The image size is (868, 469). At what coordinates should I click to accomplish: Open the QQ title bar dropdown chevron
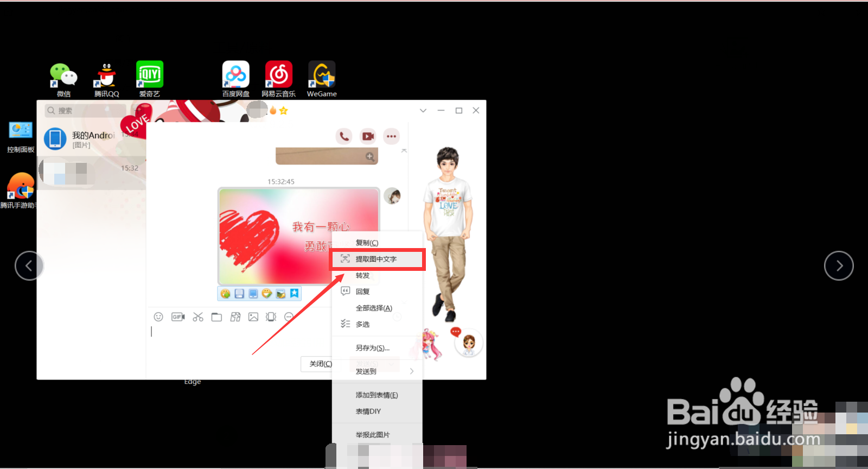click(423, 110)
